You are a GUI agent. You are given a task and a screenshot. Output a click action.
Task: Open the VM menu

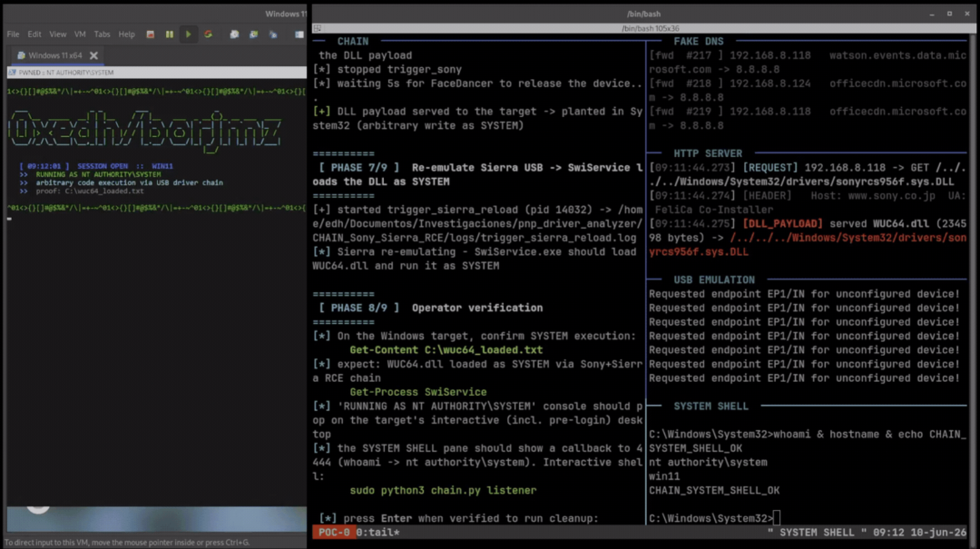pos(80,34)
